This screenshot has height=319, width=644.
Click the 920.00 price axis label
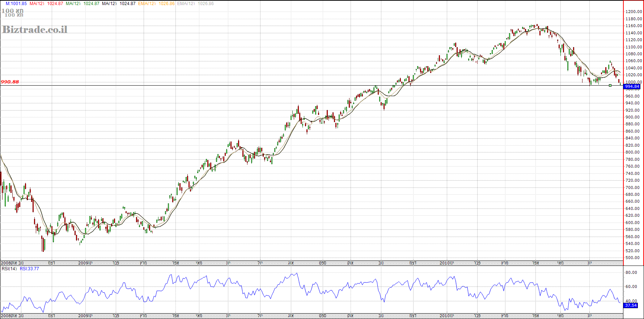tap(633, 110)
